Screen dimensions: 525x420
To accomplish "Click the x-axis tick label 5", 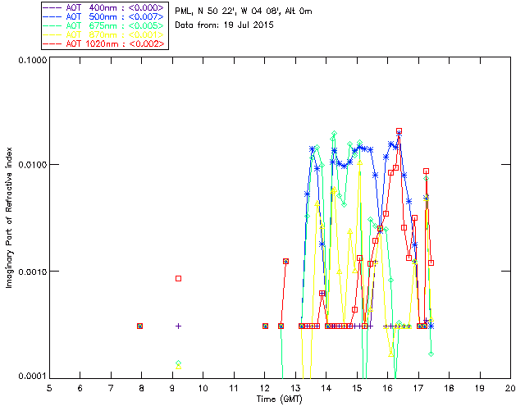I will click(x=49, y=387).
